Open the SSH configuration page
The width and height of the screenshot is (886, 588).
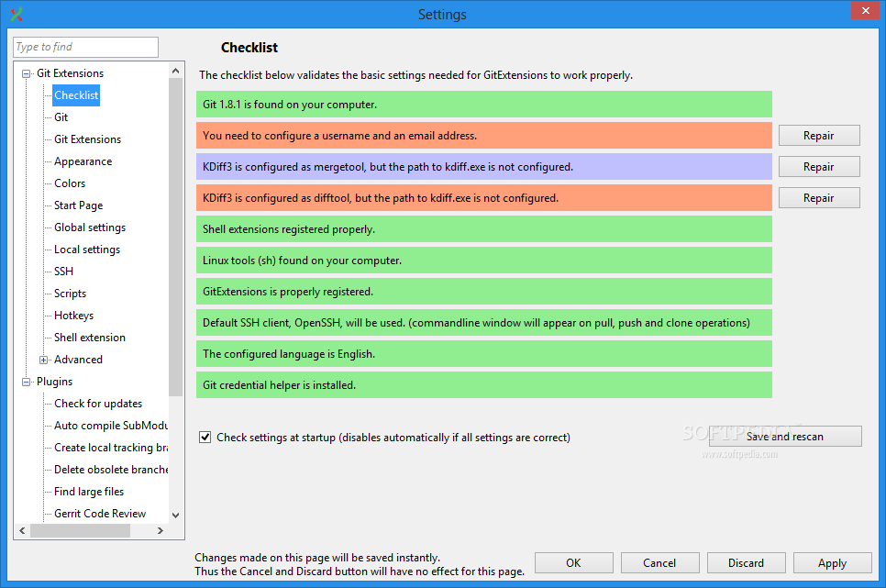[61, 271]
